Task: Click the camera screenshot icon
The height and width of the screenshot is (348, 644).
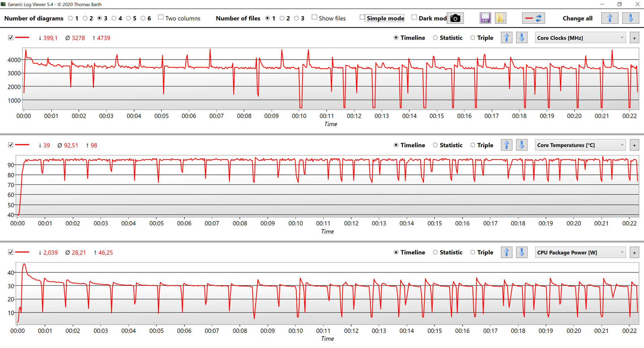Action: point(455,18)
